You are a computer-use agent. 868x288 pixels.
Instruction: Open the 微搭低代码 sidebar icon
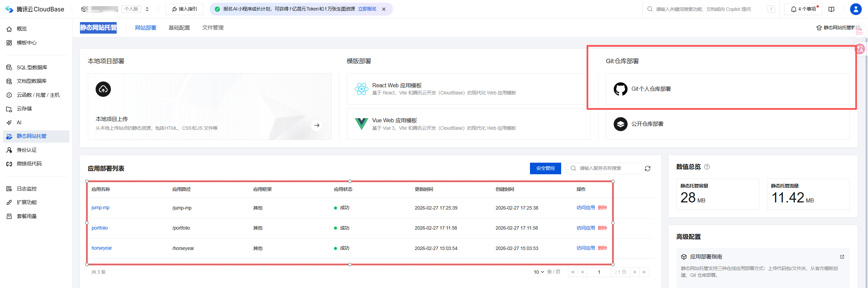tap(9, 164)
